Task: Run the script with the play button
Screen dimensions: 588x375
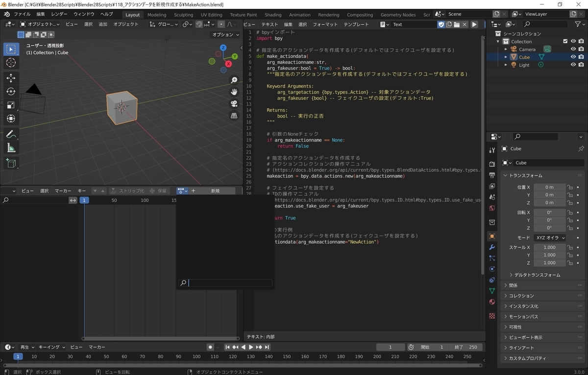Action: [474, 24]
